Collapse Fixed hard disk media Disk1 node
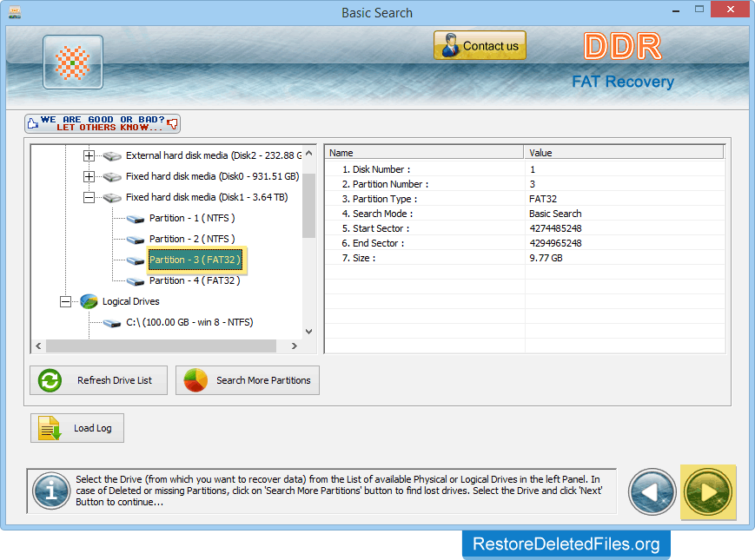This screenshot has width=755, height=560. pos(89,197)
